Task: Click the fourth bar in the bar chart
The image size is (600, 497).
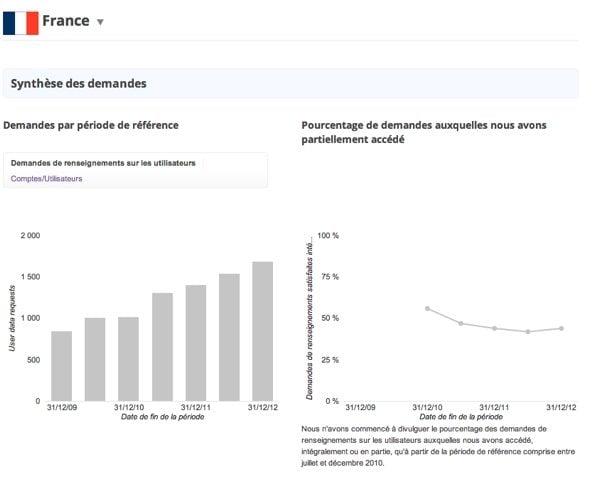Action: click(x=162, y=347)
